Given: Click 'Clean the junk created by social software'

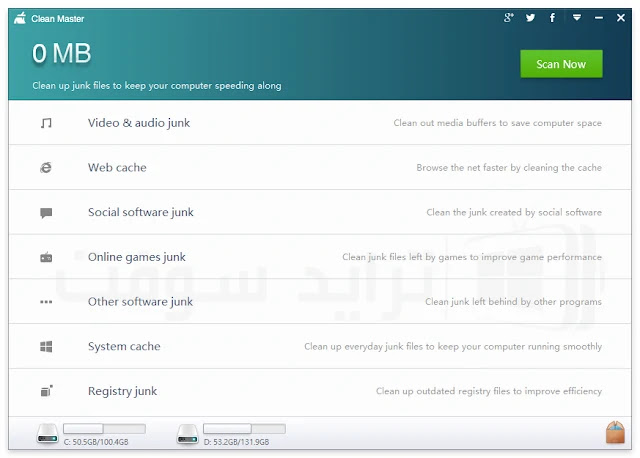Looking at the screenshot, I should click(514, 212).
